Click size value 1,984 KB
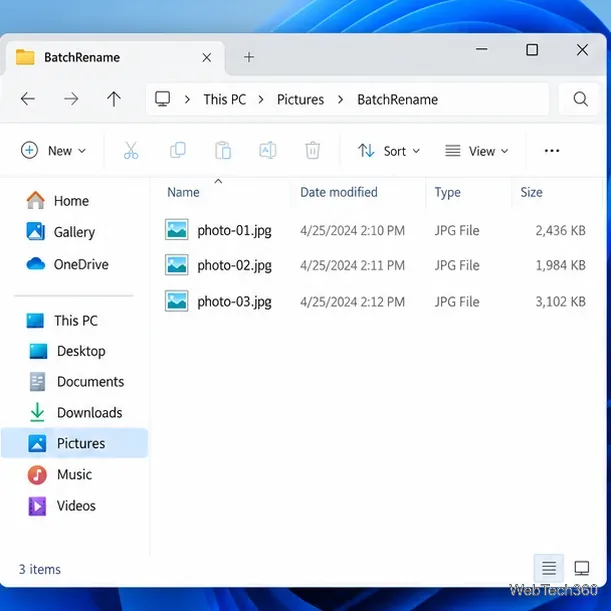 560,265
